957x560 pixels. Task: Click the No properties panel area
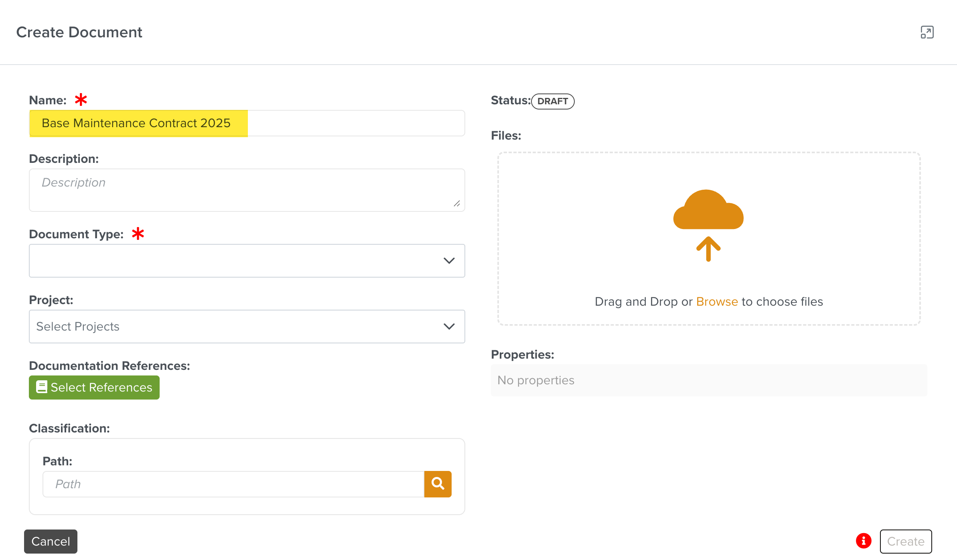click(708, 380)
